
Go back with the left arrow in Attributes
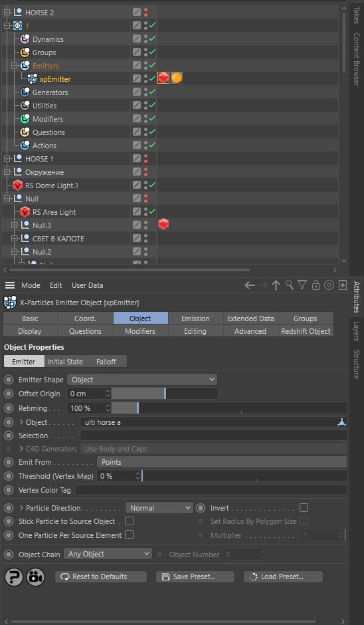click(250, 285)
